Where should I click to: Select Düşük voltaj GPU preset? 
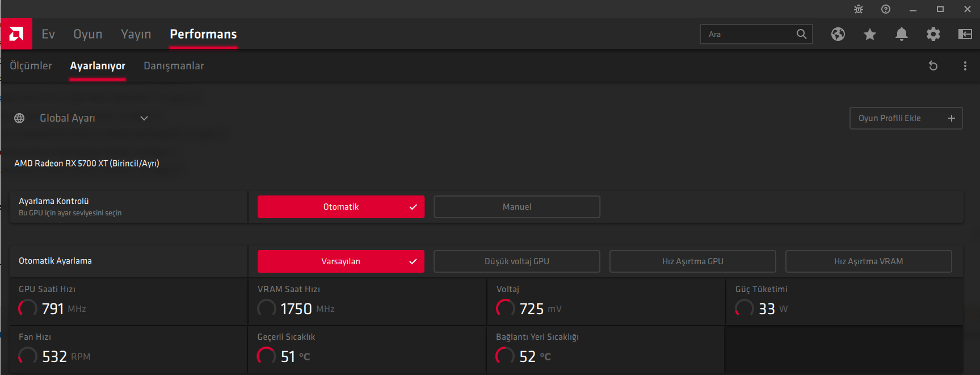click(517, 261)
